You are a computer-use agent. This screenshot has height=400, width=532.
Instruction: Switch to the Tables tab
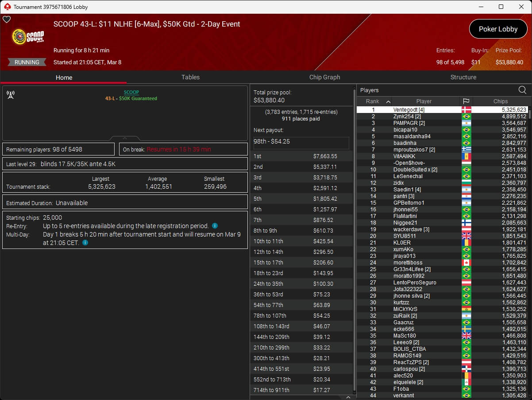pyautogui.click(x=190, y=77)
